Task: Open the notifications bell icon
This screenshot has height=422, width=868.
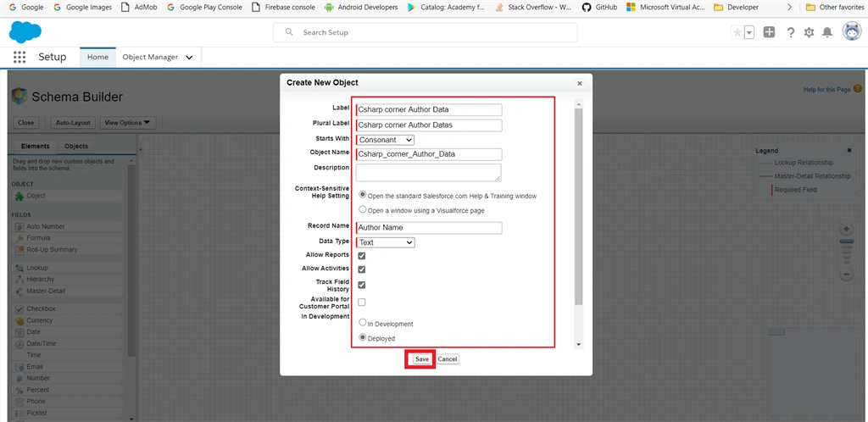Action: pos(827,33)
